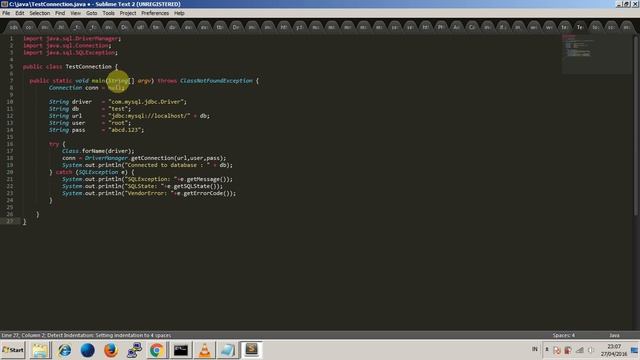640x360 pixels.
Task: Open the command prompt taskbar icon
Action: (x=180, y=350)
